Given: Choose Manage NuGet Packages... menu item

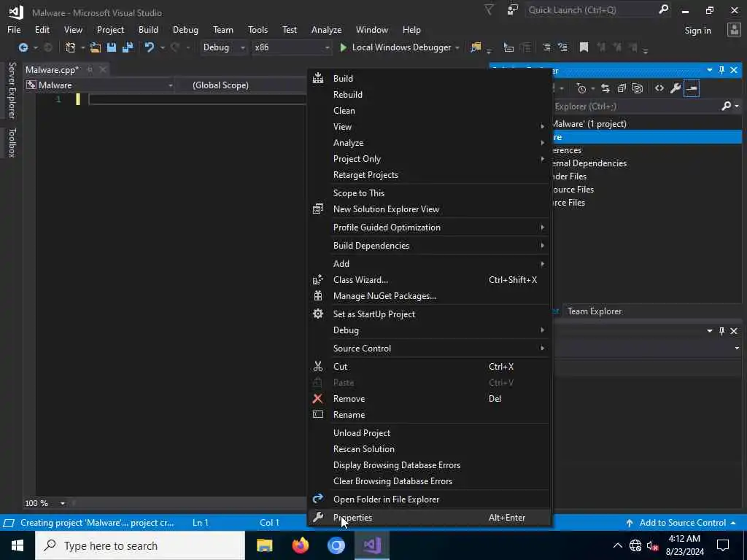Looking at the screenshot, I should 430,296.
